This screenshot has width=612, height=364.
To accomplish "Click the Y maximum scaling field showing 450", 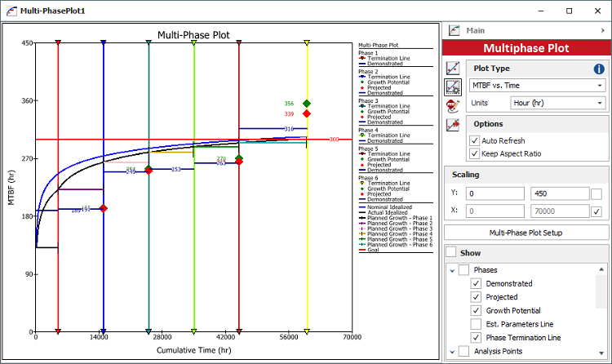I will (x=557, y=193).
